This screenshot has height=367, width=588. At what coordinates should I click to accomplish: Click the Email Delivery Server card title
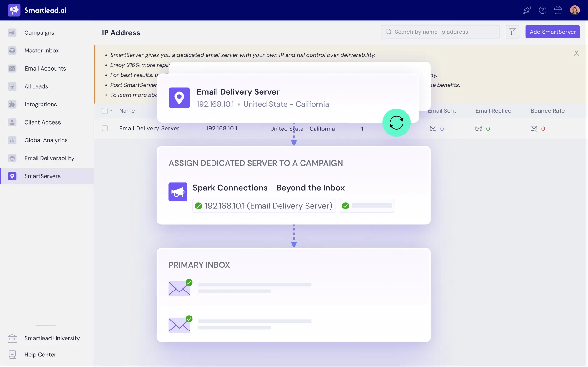click(x=238, y=92)
